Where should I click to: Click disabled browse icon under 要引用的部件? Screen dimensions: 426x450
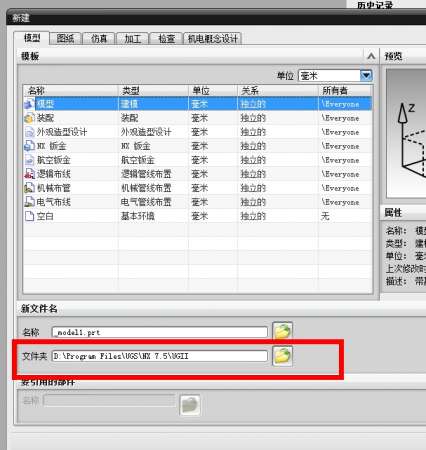pos(190,405)
